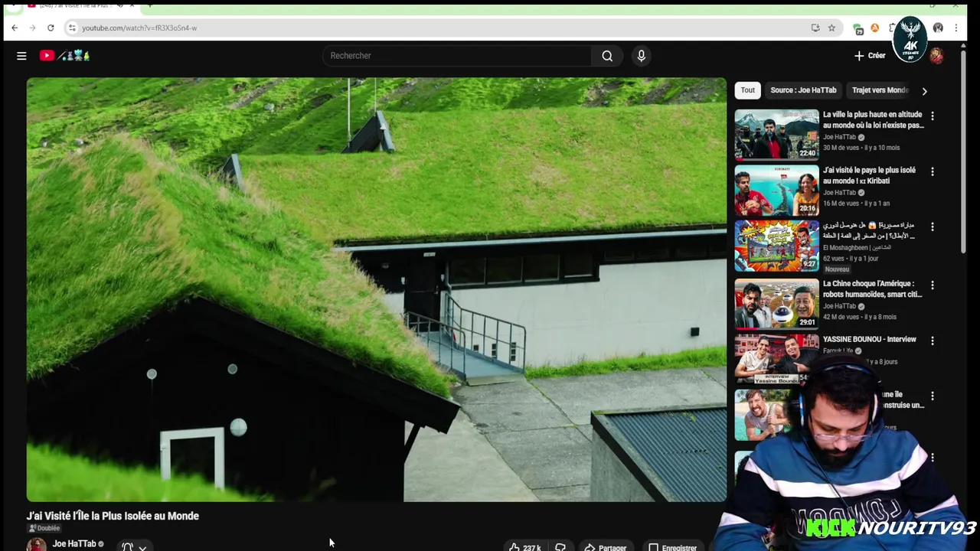Image resolution: width=980 pixels, height=551 pixels.
Task: Like the video (237 k)
Action: tap(524, 547)
